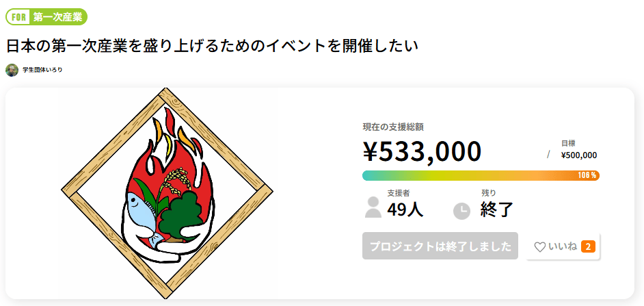
Task: Click the 終了 remaining time status
Action: tap(497, 210)
